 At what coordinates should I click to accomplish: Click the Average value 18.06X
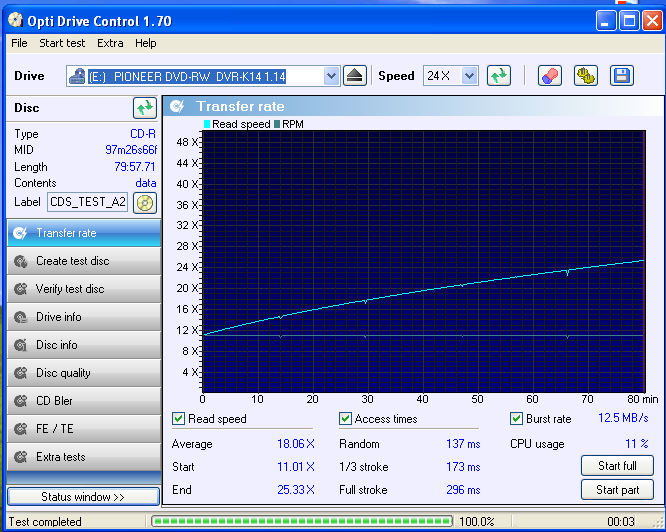click(x=296, y=444)
